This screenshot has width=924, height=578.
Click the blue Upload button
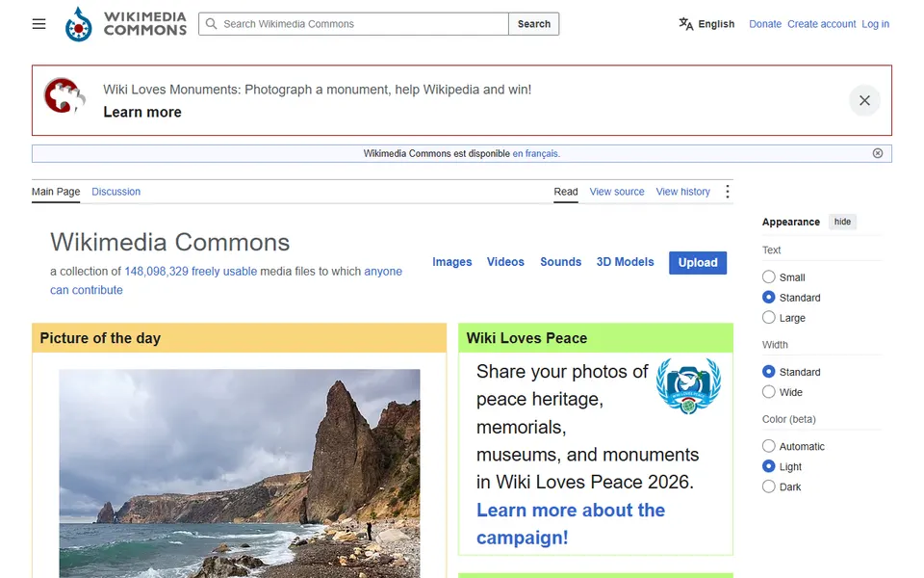pos(698,263)
